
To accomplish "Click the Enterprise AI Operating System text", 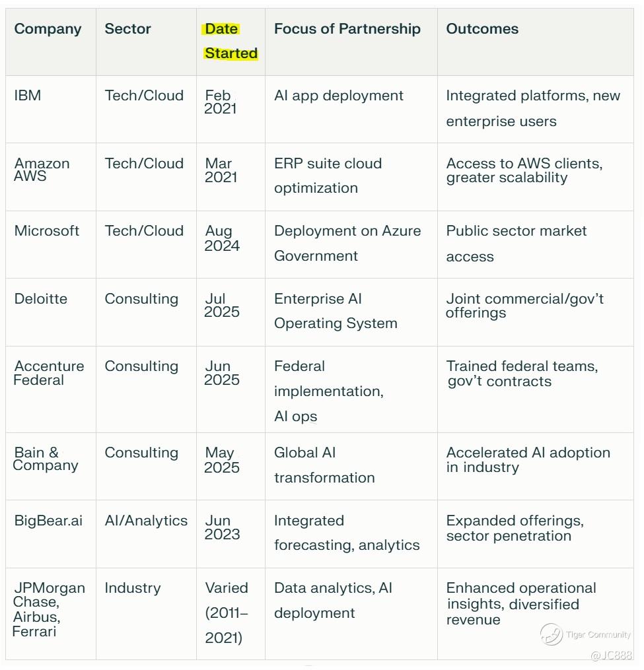I will 336,311.
